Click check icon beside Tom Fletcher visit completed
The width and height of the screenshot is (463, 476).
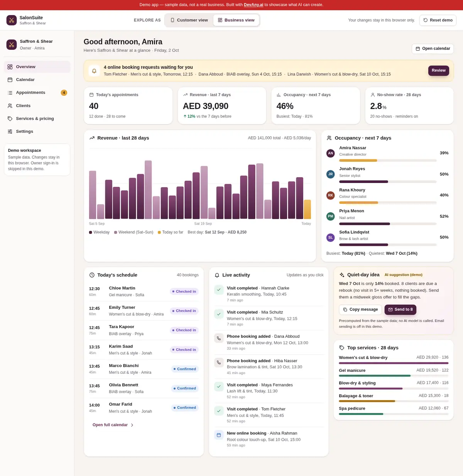coord(219,411)
